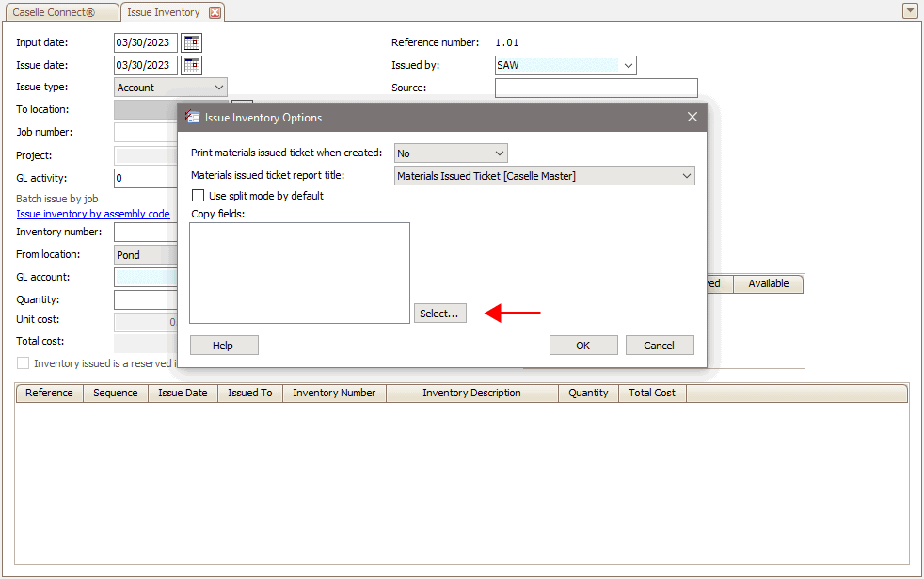Click the Available column header
This screenshot has width=924, height=579.
[x=769, y=283]
